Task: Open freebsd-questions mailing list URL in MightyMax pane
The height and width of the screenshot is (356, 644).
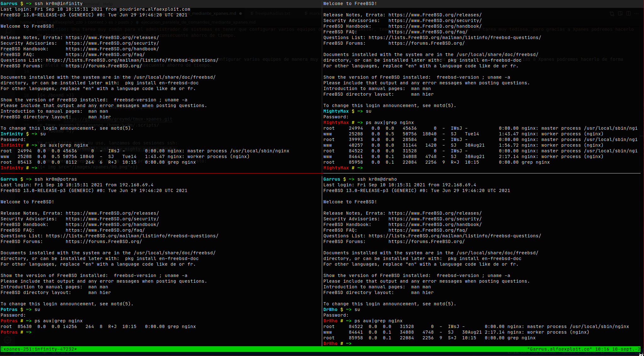Action: [455, 37]
